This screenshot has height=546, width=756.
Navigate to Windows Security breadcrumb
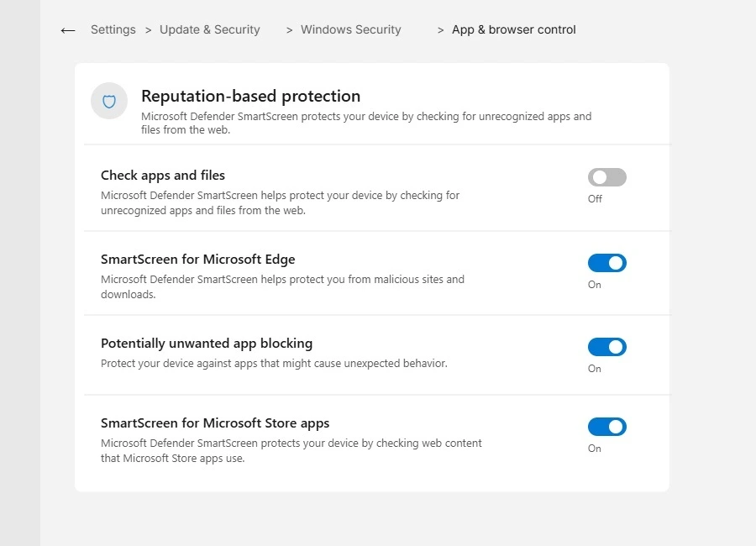[x=350, y=29]
